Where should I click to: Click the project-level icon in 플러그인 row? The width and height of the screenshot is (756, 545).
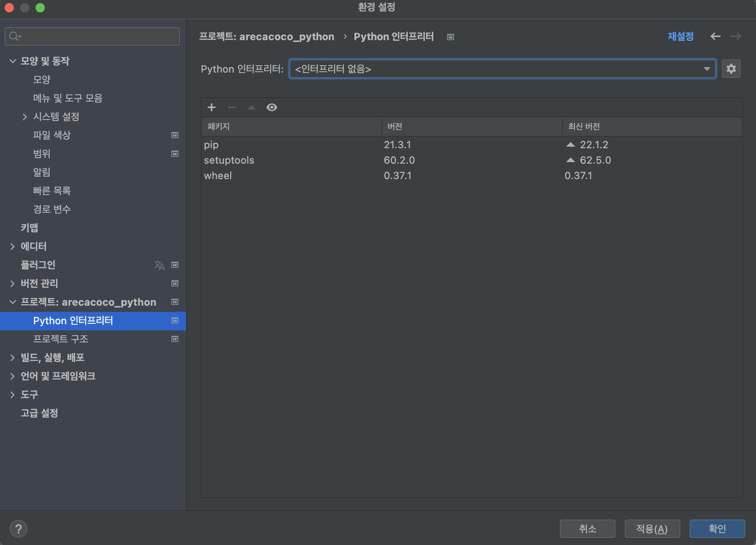tap(175, 265)
